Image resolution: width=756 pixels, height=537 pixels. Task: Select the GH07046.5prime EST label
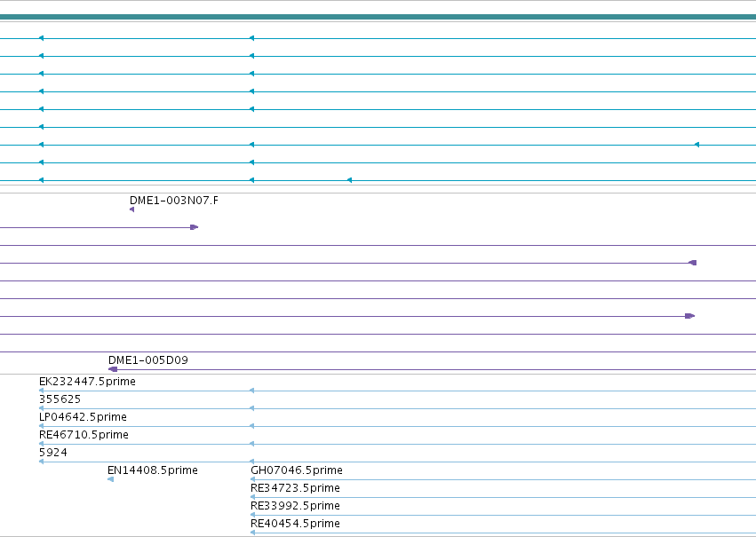click(x=297, y=470)
